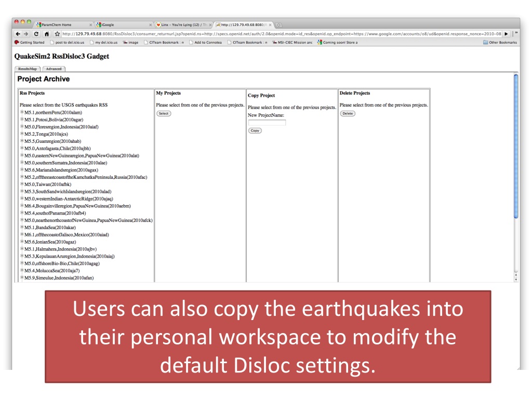Image resolution: width=532 pixels, height=399 pixels.
Task: Select M5.0 offshoreBio-Bio,Chile(2010agag) text
Action: [x=62, y=263]
